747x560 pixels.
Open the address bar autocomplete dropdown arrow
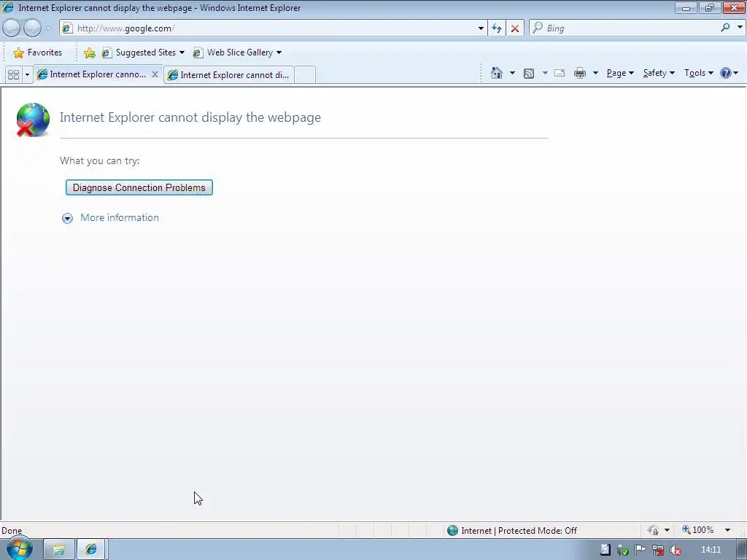pos(481,28)
